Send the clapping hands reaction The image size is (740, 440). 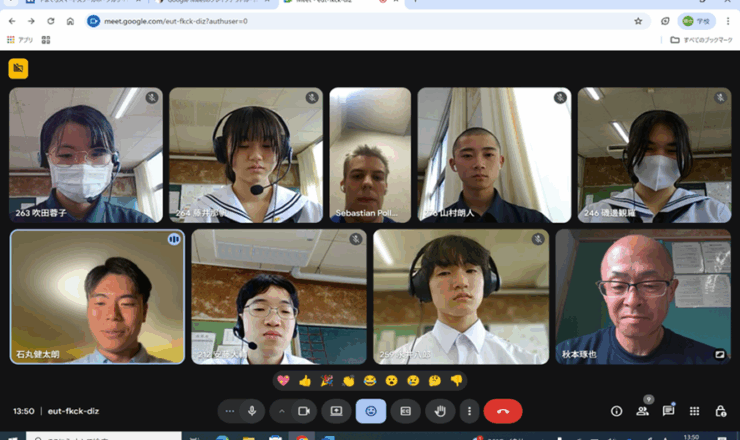[x=348, y=381]
